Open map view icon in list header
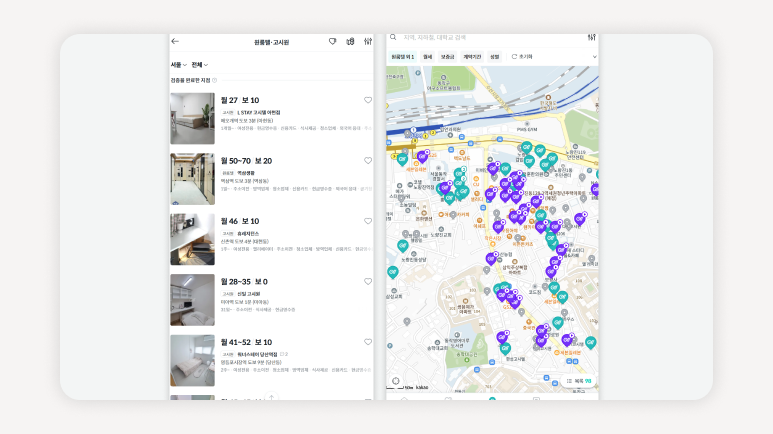This screenshot has height=434, width=773. [x=350, y=42]
